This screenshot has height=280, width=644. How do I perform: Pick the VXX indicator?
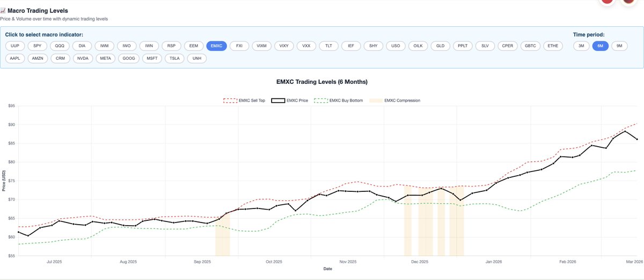coord(306,46)
